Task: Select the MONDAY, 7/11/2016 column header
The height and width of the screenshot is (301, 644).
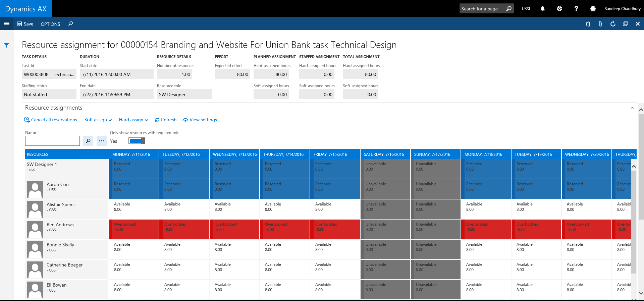Action: click(x=134, y=154)
